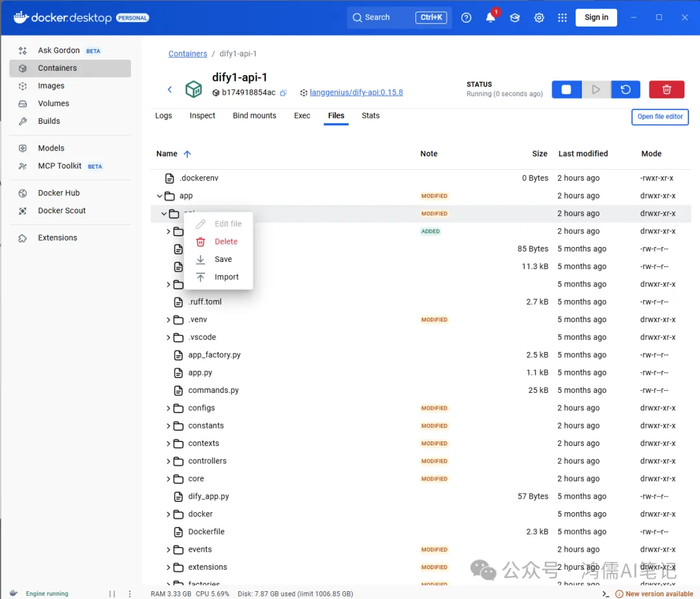Viewport: 700px width, 599px height.
Task: Expand the docker folder
Action: 169,514
